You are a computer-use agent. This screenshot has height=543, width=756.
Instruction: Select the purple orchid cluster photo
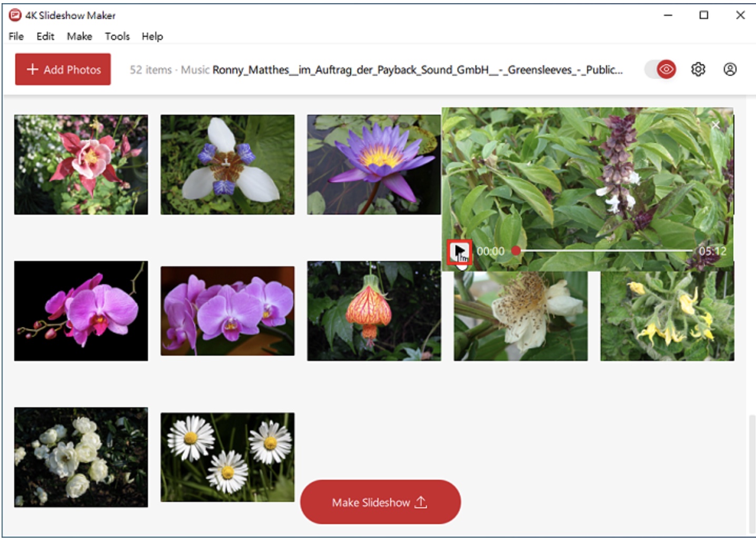click(227, 311)
